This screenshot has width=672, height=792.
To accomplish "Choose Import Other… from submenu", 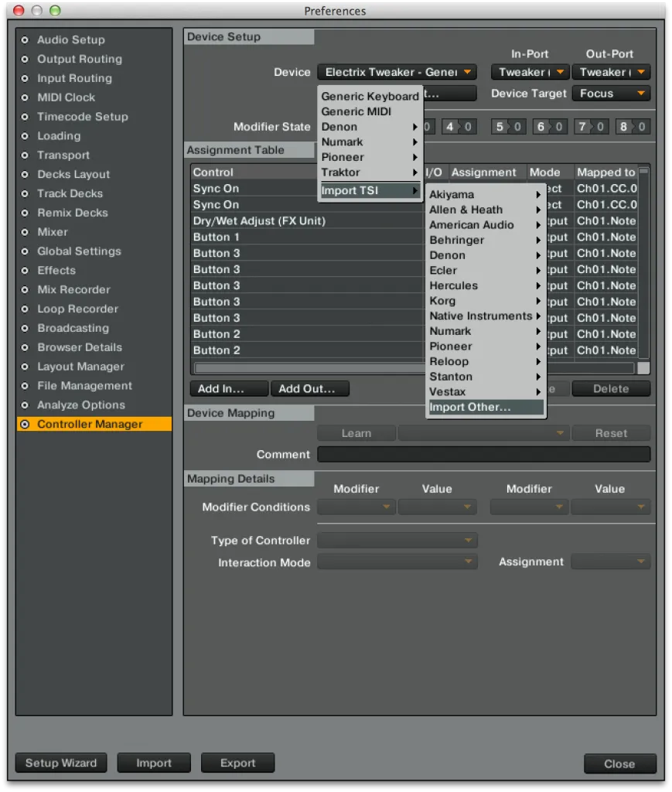I will click(486, 407).
